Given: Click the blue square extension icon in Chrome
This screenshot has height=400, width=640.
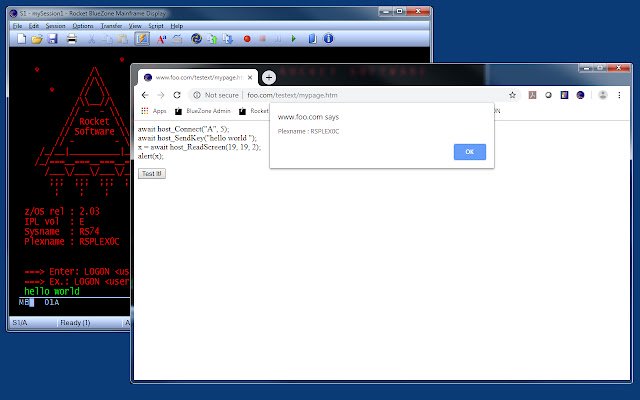Looking at the screenshot, I should click(x=564, y=95).
